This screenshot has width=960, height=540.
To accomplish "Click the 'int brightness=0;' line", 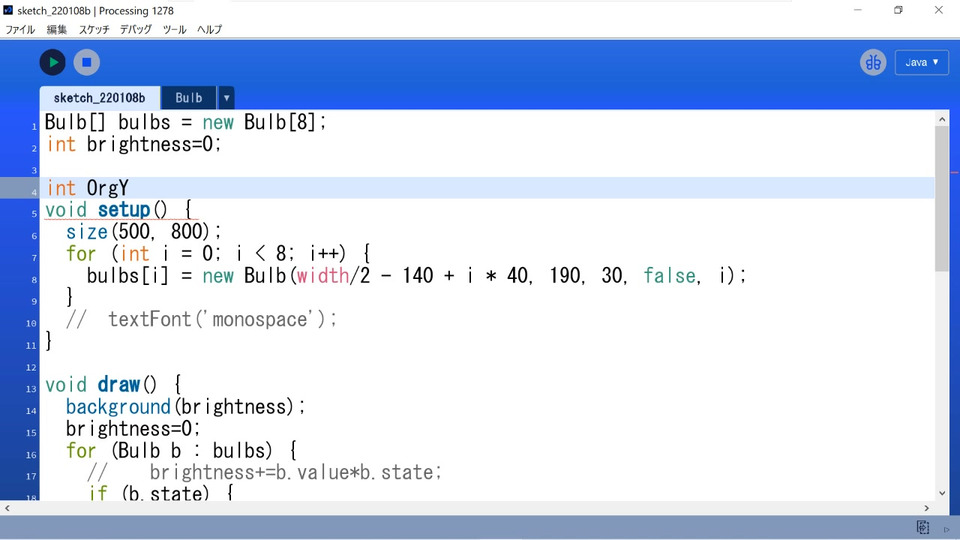I will coord(133,144).
